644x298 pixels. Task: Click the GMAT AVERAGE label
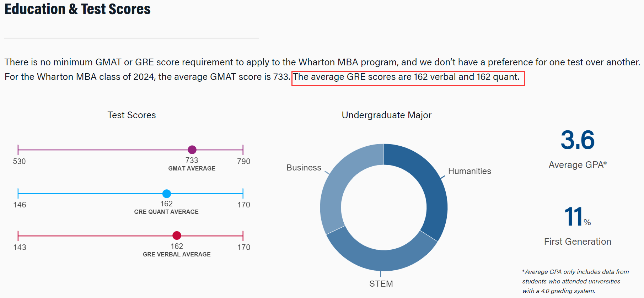pyautogui.click(x=192, y=168)
